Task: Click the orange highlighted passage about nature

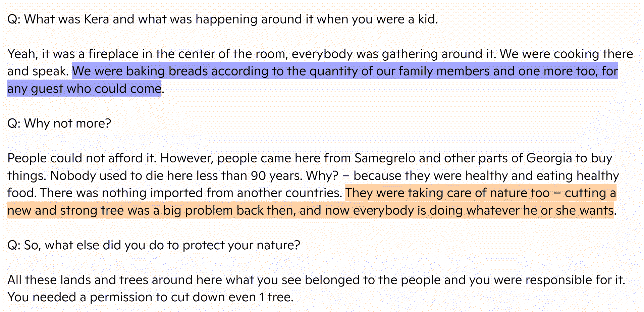Action: click(x=480, y=193)
